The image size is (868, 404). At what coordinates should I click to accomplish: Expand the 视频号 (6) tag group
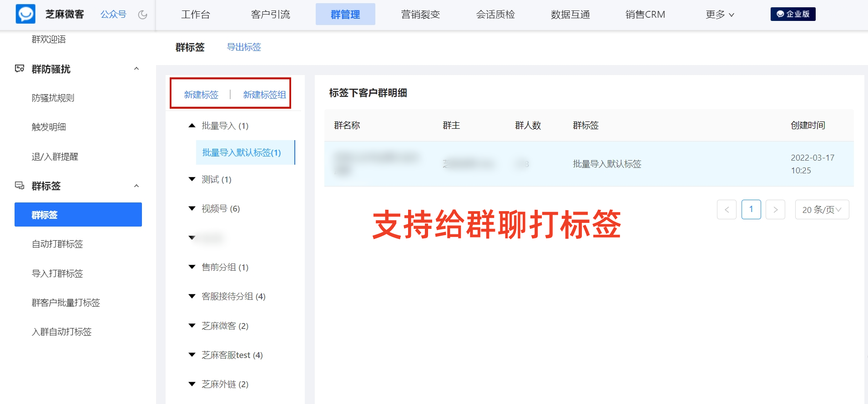pos(192,208)
